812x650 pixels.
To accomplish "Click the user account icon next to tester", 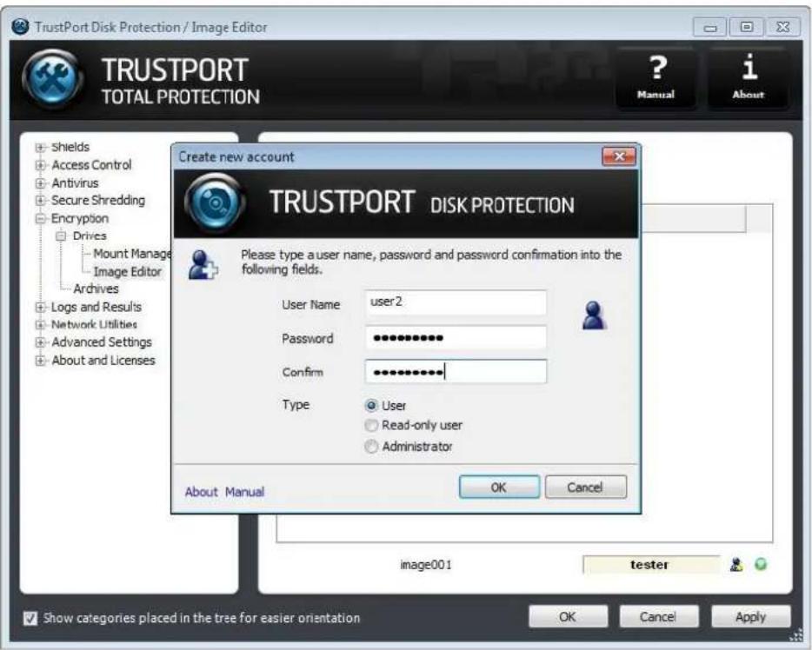I will click(735, 565).
